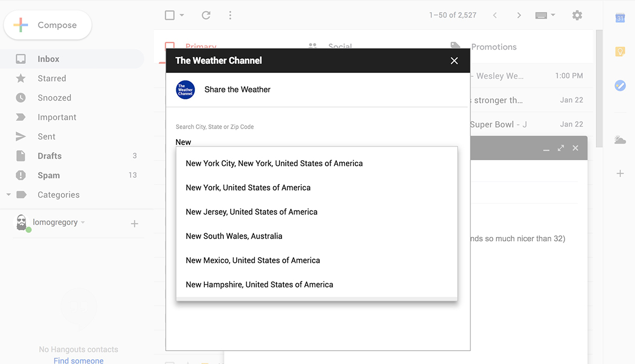Click the lomogregory profile avatar

tap(21, 223)
